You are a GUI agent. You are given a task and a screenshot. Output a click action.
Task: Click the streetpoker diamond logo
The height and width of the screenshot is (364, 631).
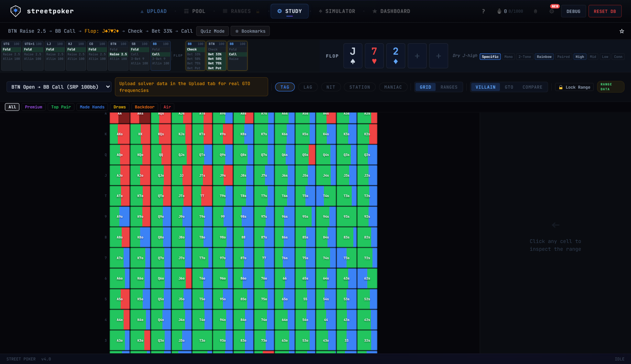[15, 11]
